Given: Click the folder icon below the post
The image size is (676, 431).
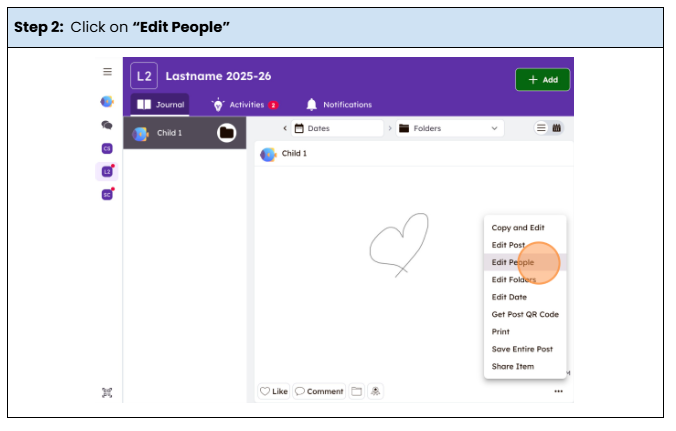Looking at the screenshot, I should tap(355, 391).
